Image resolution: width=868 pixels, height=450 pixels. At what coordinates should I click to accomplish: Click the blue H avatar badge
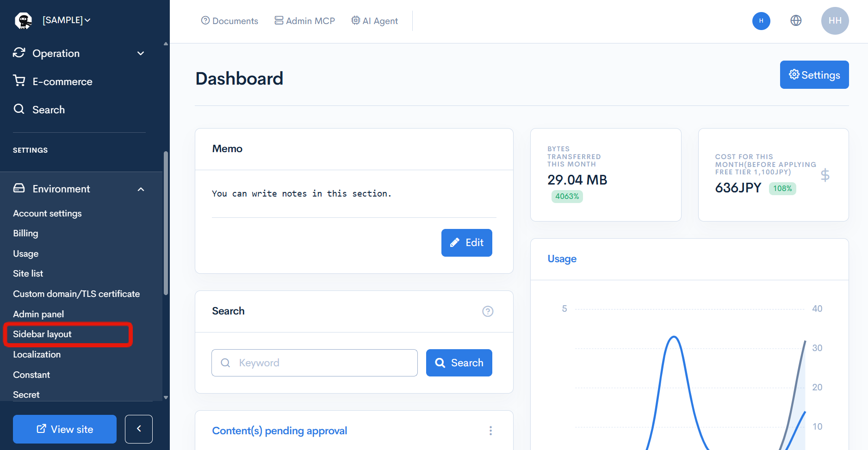761,21
